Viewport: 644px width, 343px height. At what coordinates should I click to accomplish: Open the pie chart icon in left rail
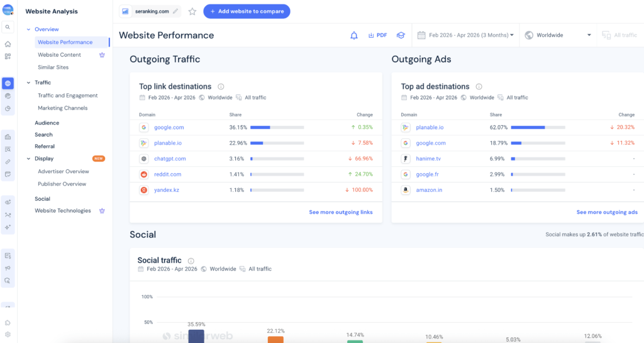pos(8,109)
